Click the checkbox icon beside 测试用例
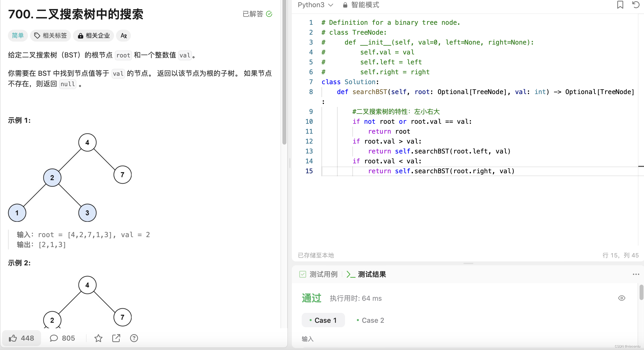This screenshot has width=644, height=350. 302,274
